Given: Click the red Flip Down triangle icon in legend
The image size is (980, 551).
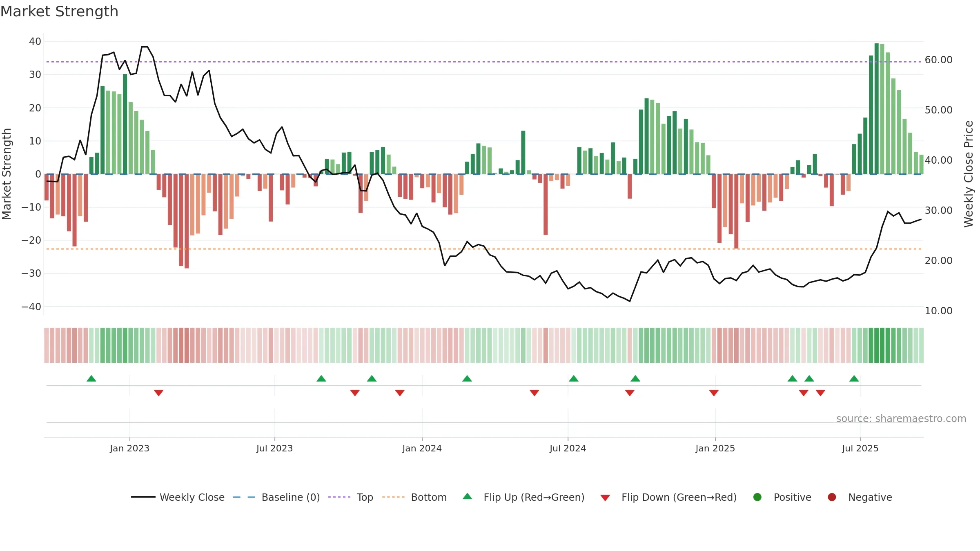Looking at the screenshot, I should 605,498.
